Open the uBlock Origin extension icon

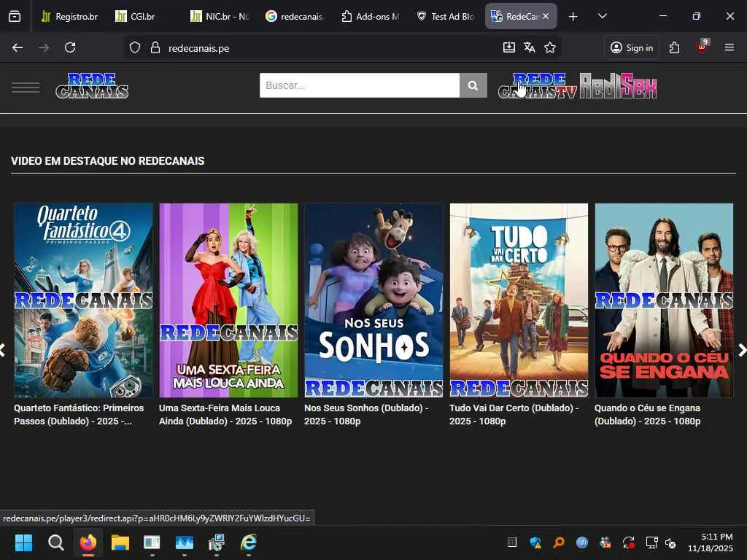702,47
